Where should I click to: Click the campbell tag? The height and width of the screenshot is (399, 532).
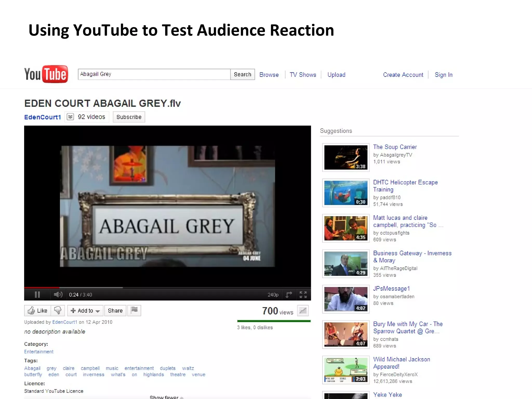90,368
